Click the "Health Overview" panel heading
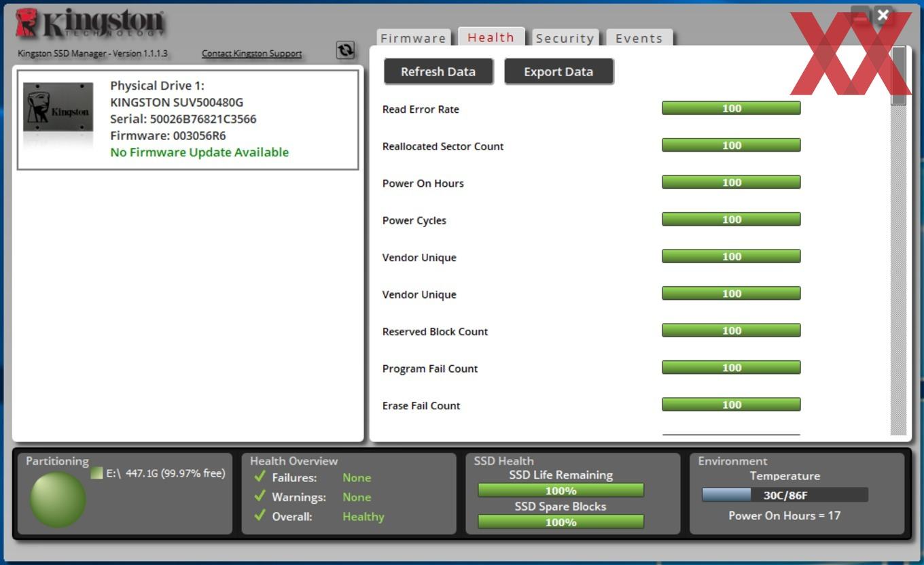This screenshot has height=565, width=924. (x=294, y=460)
